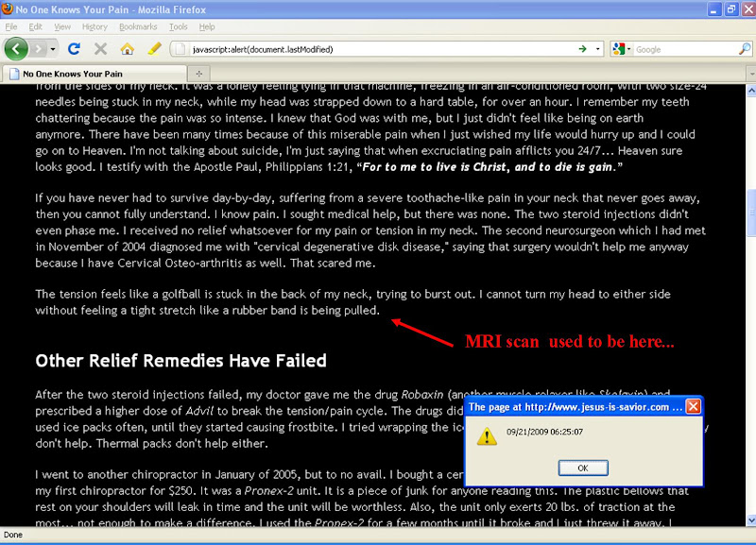Open the back/forward history dropdown arrow
Viewport: 756px width, 545px height.
[x=53, y=49]
